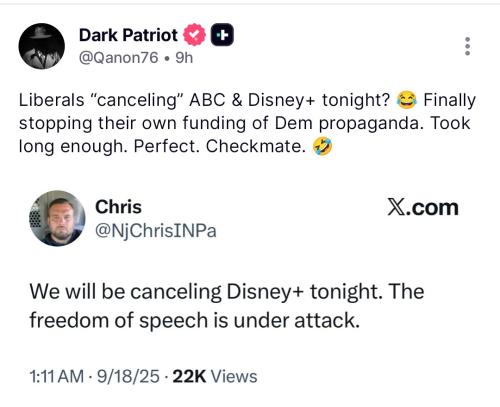Click the 9h post timestamp
500x407 pixels.
point(184,58)
